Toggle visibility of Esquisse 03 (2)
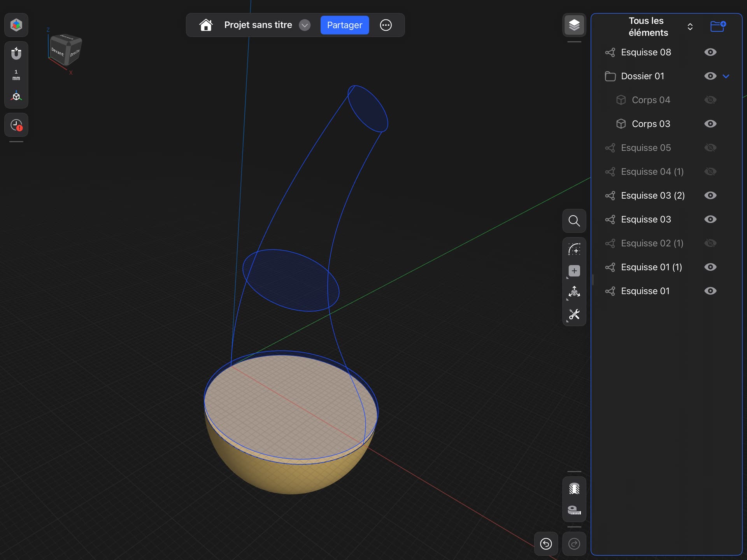The height and width of the screenshot is (560, 747). coord(710,195)
